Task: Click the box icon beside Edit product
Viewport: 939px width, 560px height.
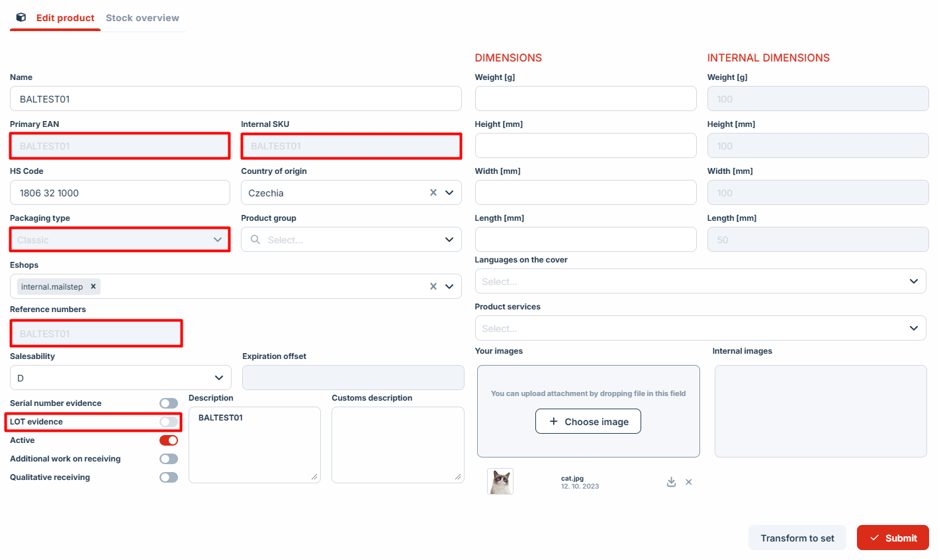Action: [21, 18]
